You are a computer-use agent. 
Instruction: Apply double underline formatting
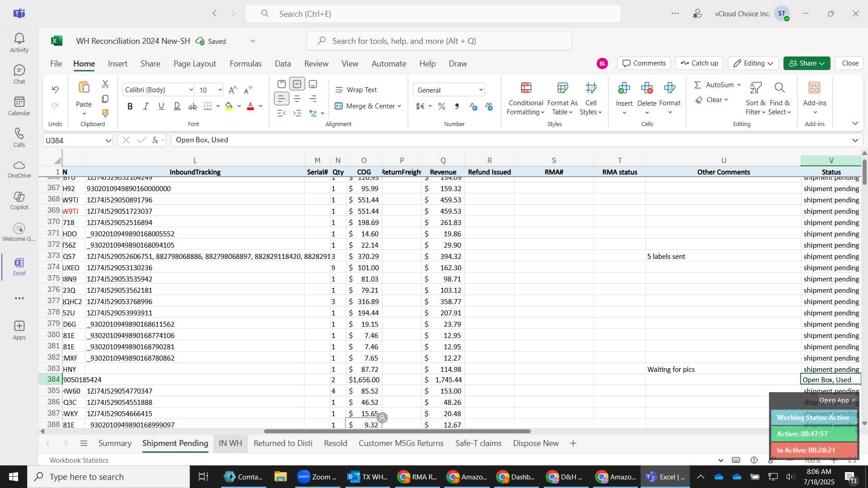coord(177,106)
